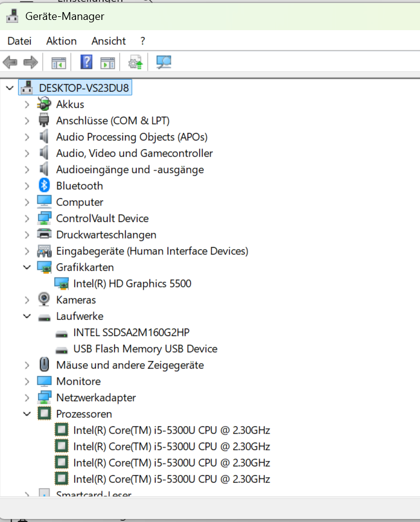
Task: Select Intel(R) HD Graphics 5500
Action: [132, 284]
